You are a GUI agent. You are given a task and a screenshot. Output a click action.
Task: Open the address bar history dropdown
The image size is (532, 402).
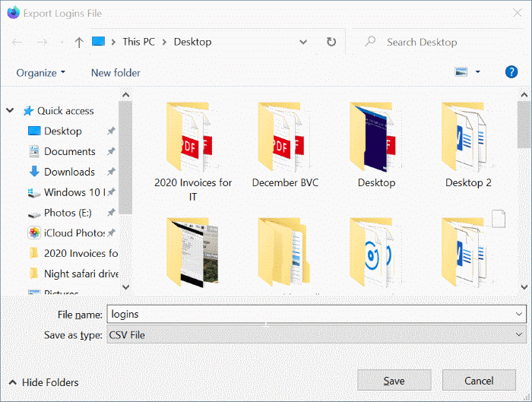pyautogui.click(x=303, y=42)
